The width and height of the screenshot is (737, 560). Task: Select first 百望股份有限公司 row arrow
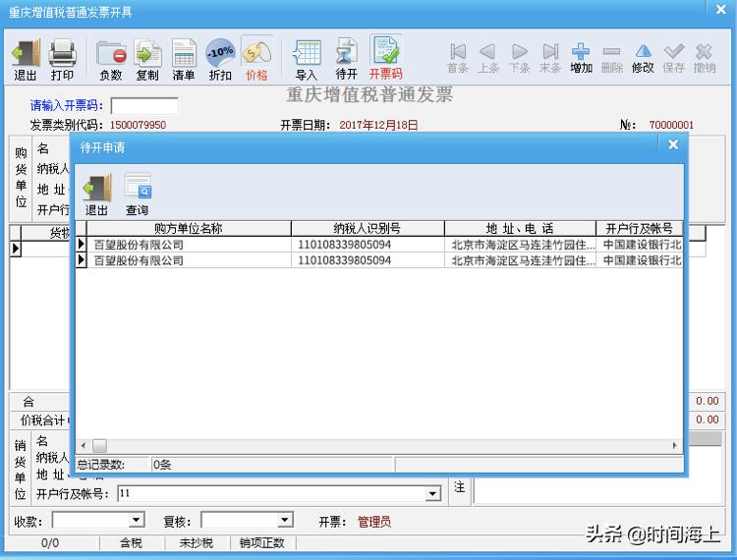click(x=81, y=244)
